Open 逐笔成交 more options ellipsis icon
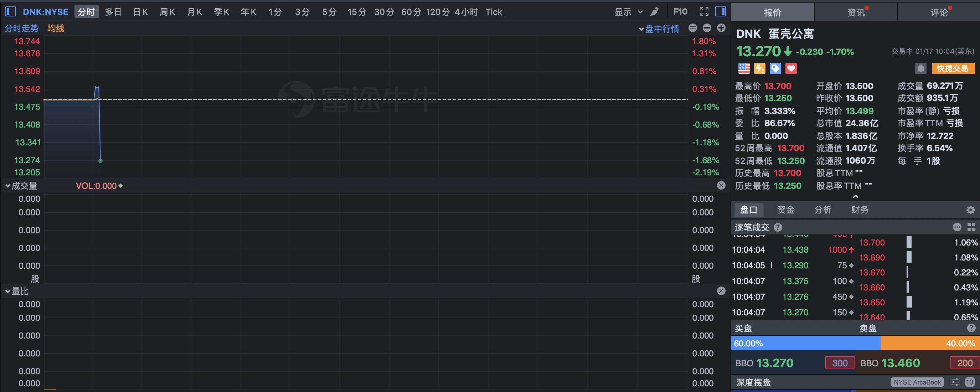This screenshot has width=980, height=392. (x=957, y=227)
